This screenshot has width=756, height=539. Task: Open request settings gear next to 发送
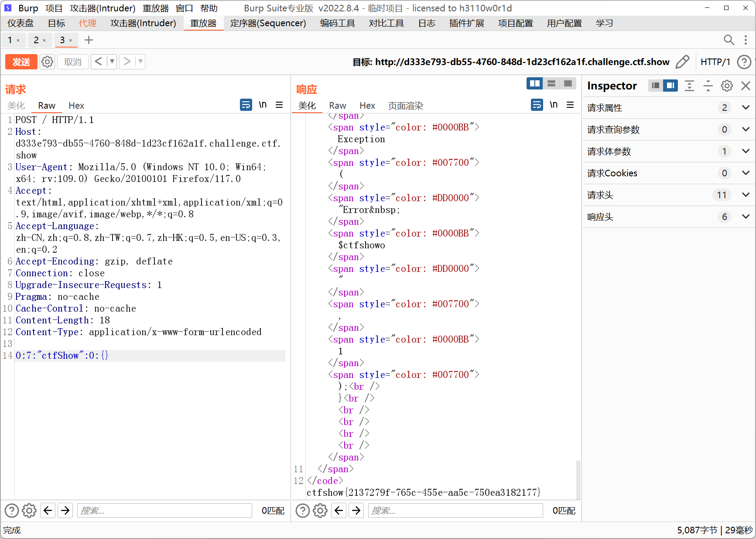tap(47, 62)
